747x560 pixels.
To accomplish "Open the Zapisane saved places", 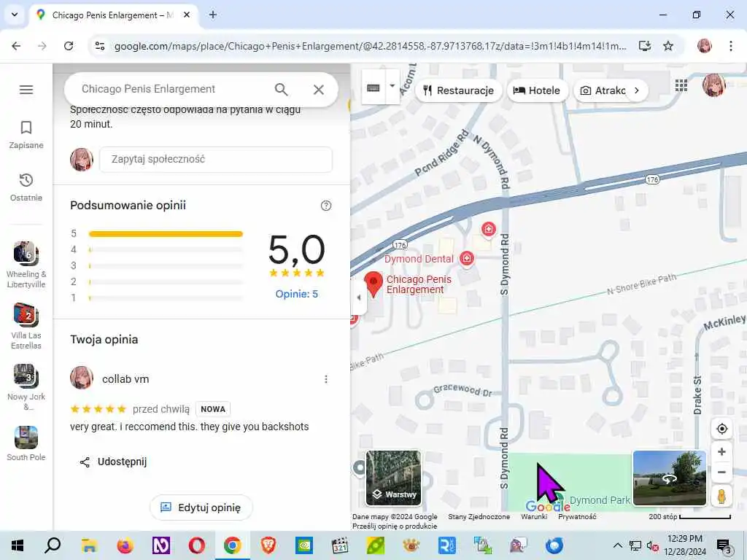I will pos(26,135).
